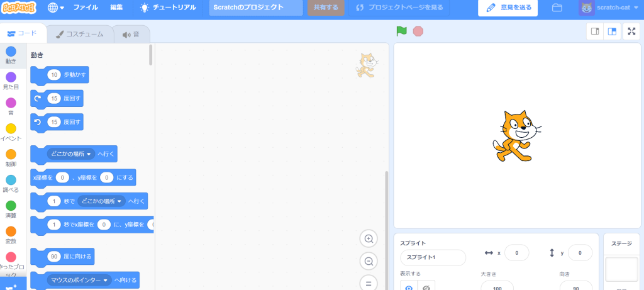Open the scratch-cat account dropdown
Image resolution: width=644 pixels, height=290 pixels.
(609, 8)
